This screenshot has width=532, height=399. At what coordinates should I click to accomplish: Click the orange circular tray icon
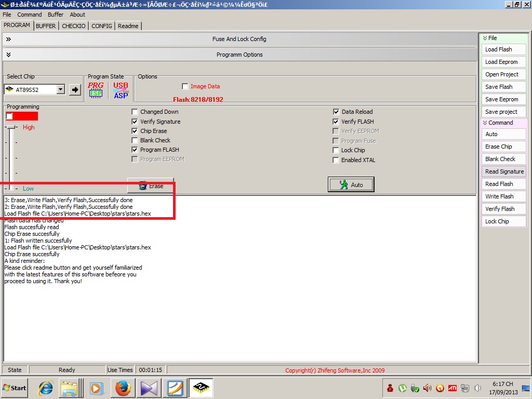click(x=440, y=388)
